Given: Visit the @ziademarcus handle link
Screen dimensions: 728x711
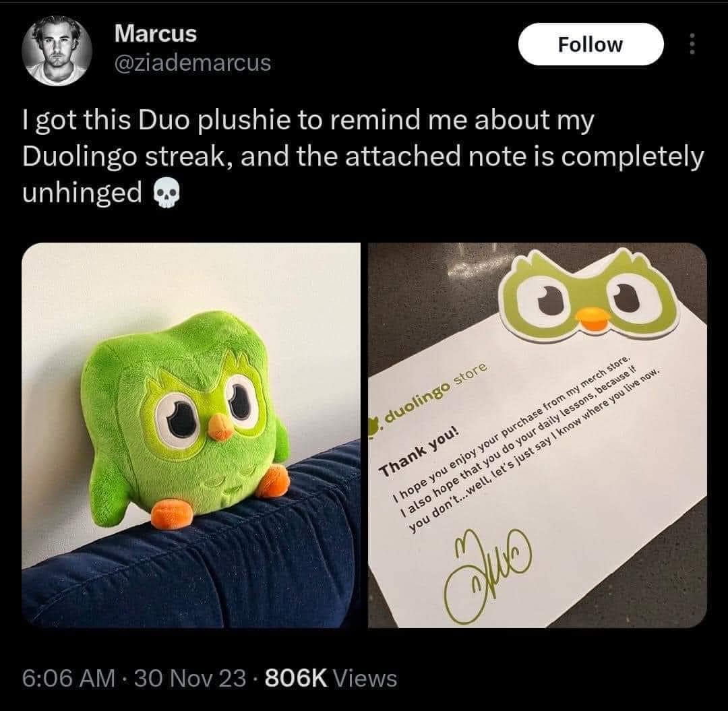Looking at the screenshot, I should point(193,63).
